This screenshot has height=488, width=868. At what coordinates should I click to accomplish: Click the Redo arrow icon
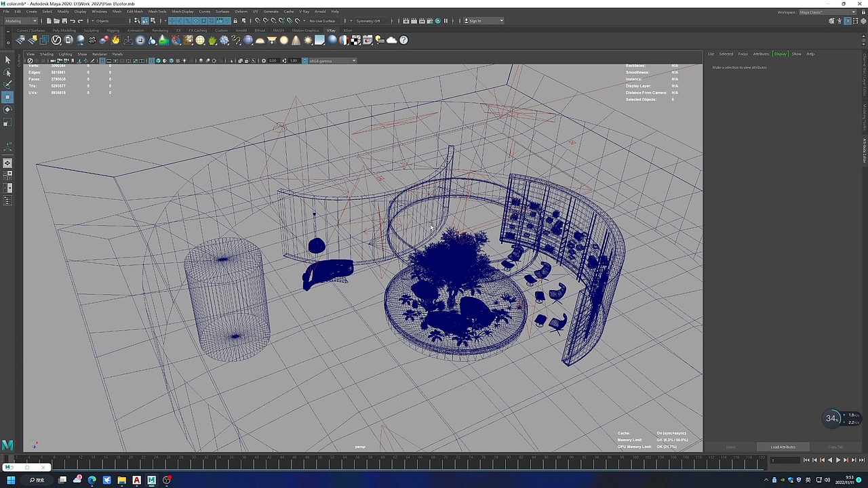click(81, 21)
